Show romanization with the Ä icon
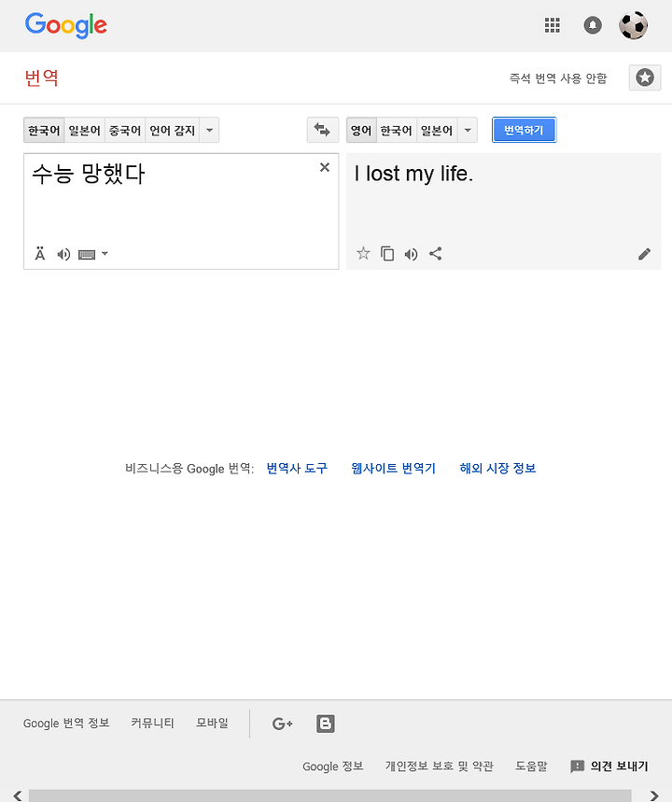The width and height of the screenshot is (672, 802). pos(40,254)
